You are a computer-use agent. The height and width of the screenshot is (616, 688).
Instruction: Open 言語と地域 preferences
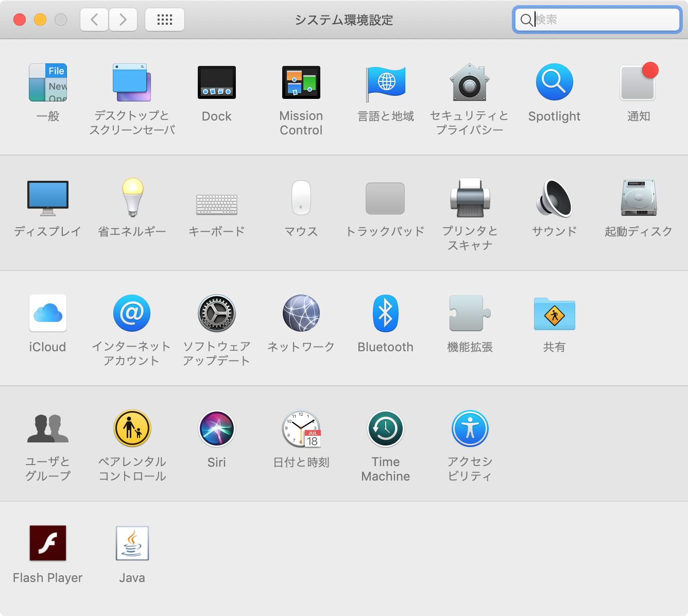coord(386,82)
